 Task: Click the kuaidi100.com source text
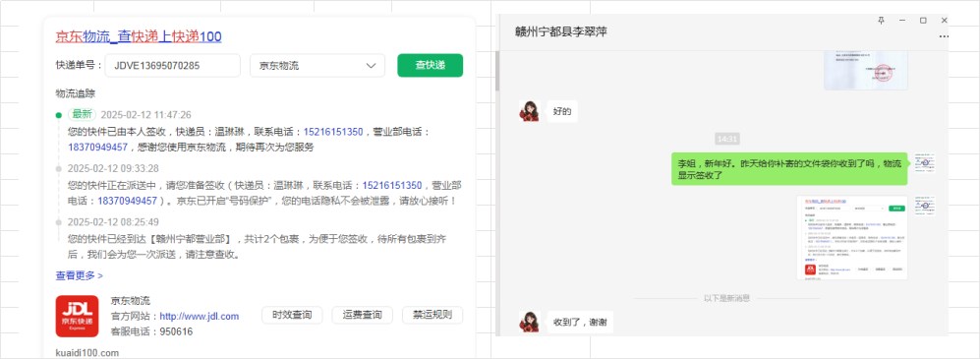(x=86, y=353)
